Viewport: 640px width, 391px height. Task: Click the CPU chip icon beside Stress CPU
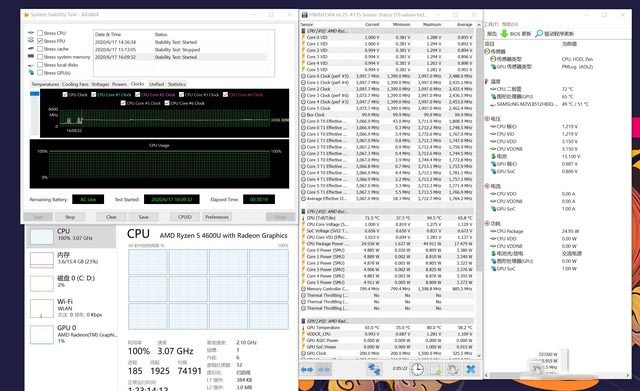pos(31,33)
